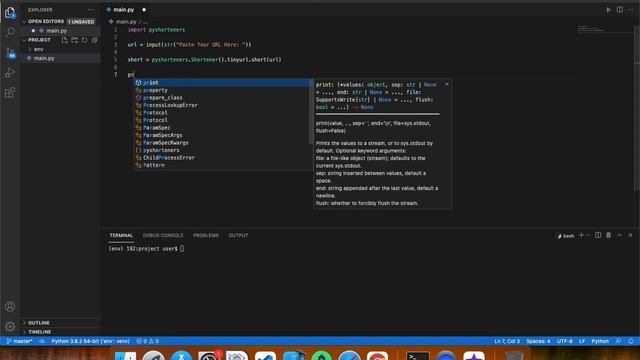Viewport: 640px width, 360px height.
Task: Close the terminal panel
Action: point(630,235)
